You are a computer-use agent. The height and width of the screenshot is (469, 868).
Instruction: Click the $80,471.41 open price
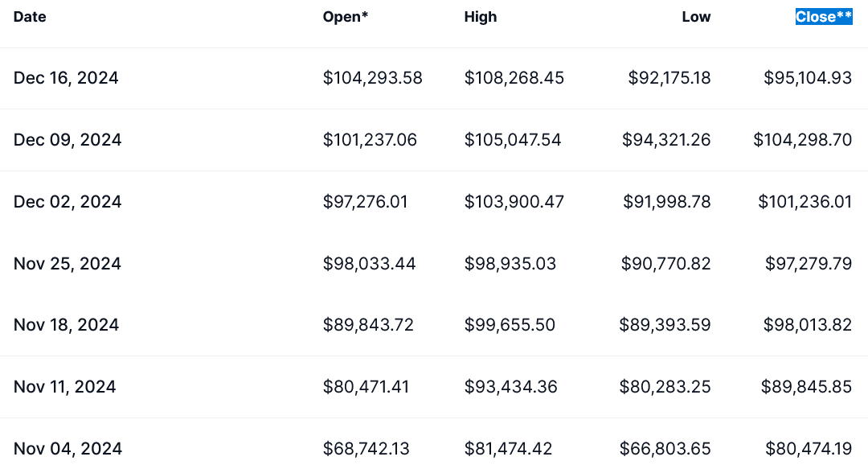coord(366,387)
